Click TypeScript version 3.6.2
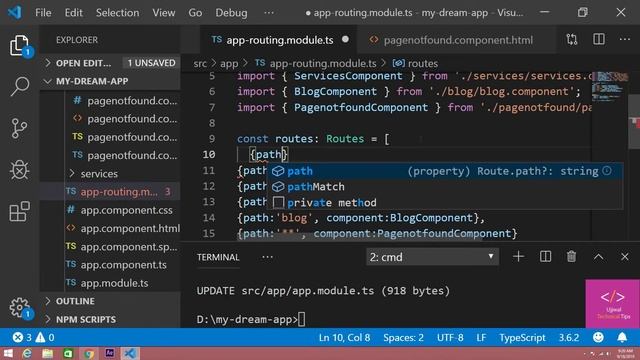Screen dimensions: 640x360 [569, 338]
